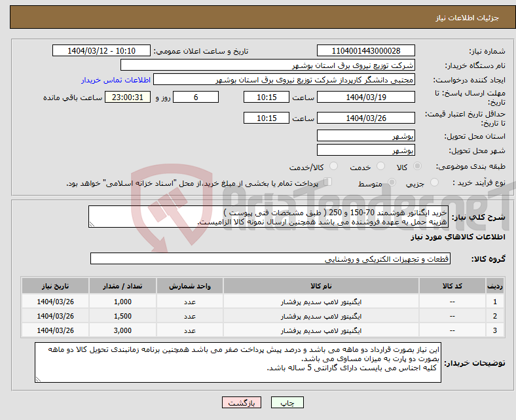Click the واحد شمارش column header
The height and width of the screenshot is (420, 516).
point(190,286)
